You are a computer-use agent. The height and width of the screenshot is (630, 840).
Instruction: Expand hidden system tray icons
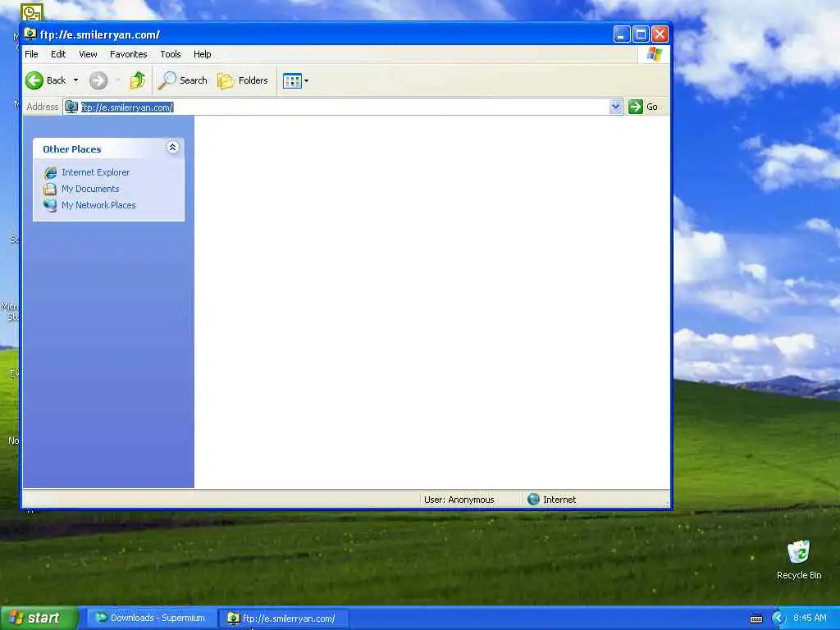point(778,619)
